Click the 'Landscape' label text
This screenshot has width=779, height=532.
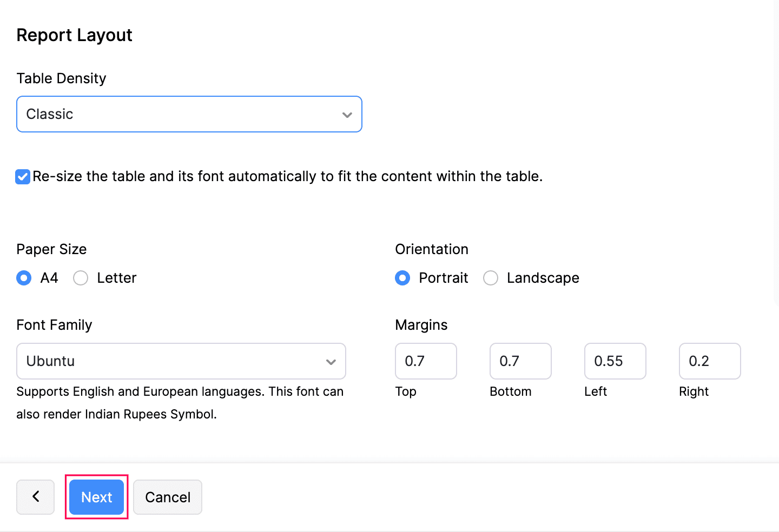[x=543, y=278]
